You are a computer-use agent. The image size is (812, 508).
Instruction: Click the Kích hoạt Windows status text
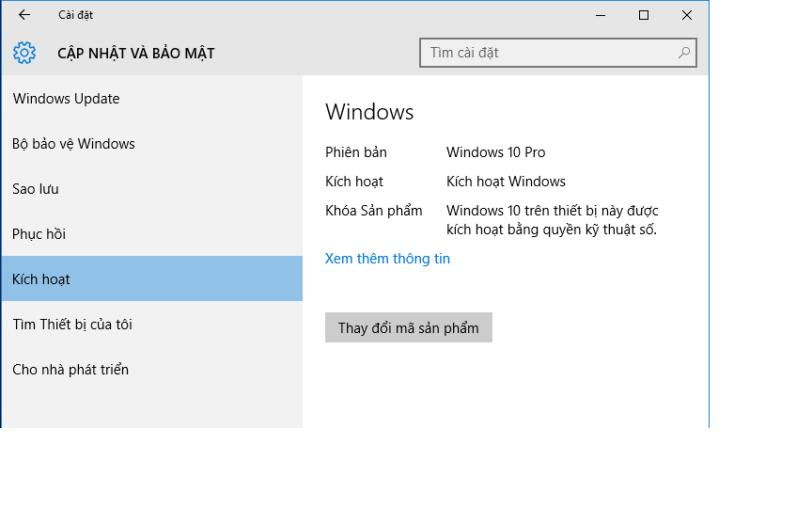coord(506,182)
